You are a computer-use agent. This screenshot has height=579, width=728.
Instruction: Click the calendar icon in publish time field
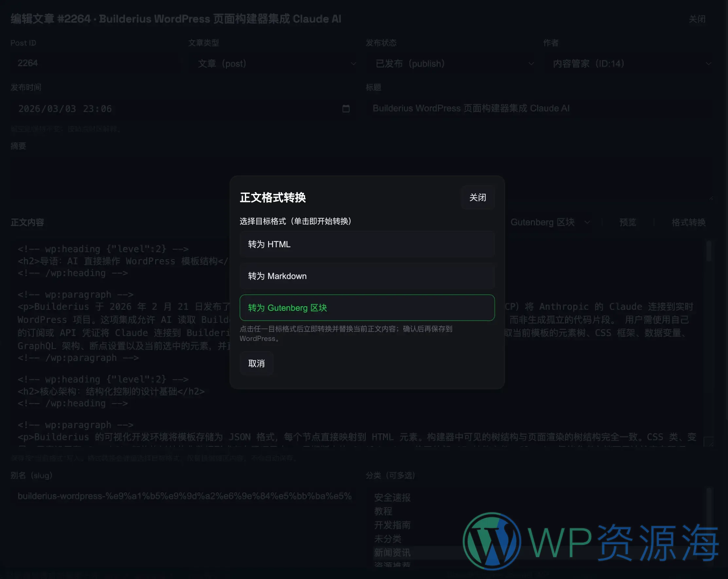346,109
